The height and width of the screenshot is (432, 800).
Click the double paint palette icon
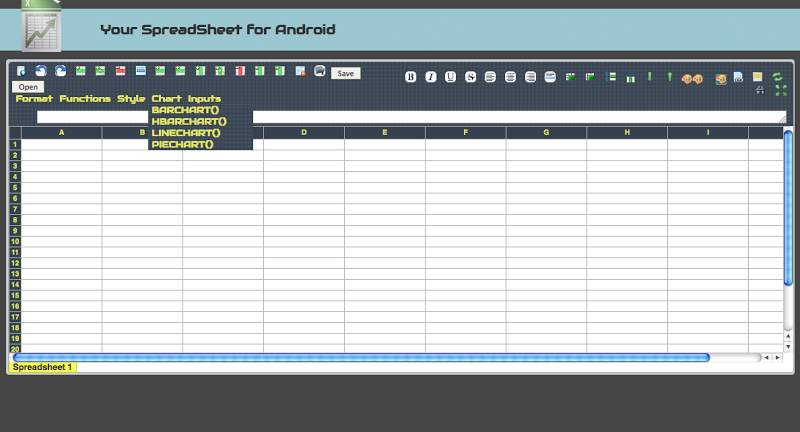(x=692, y=79)
